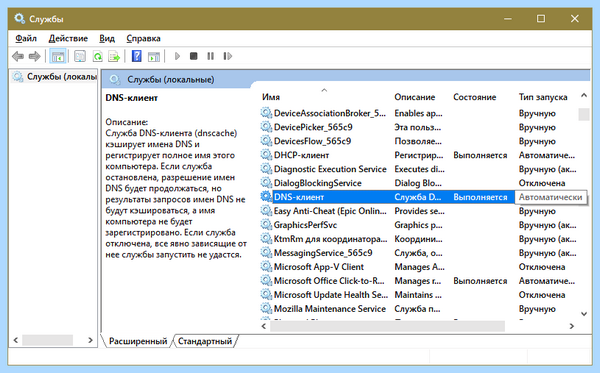Click the gear icon of Diagnostic Execution Service
The image size is (600, 373).
[x=266, y=169]
